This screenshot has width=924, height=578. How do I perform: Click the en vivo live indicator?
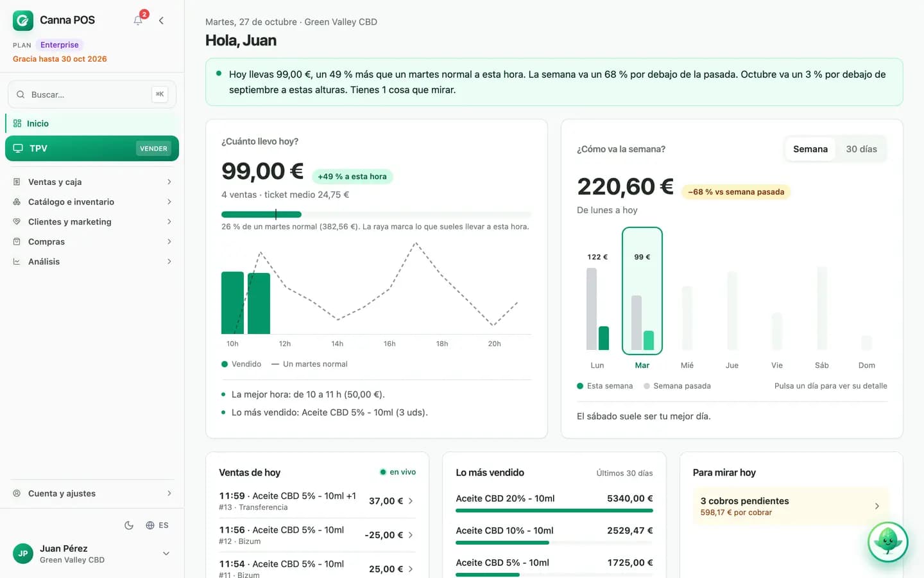[x=398, y=472]
